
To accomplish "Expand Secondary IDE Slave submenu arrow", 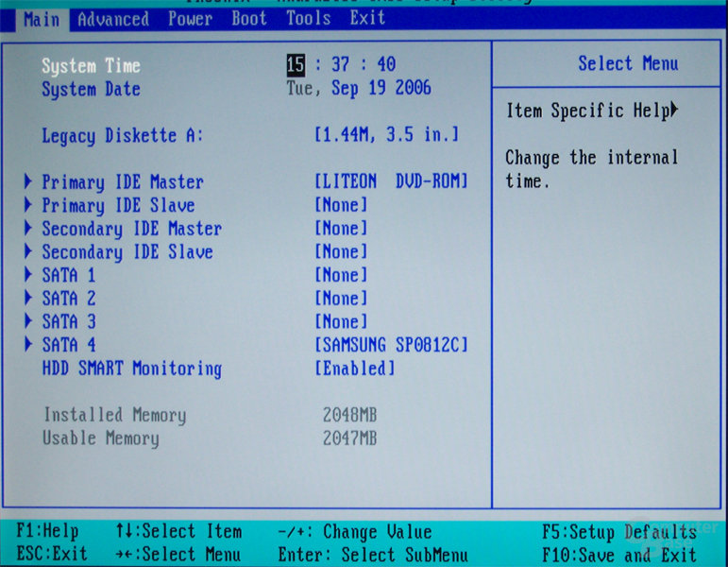I will 28,251.
